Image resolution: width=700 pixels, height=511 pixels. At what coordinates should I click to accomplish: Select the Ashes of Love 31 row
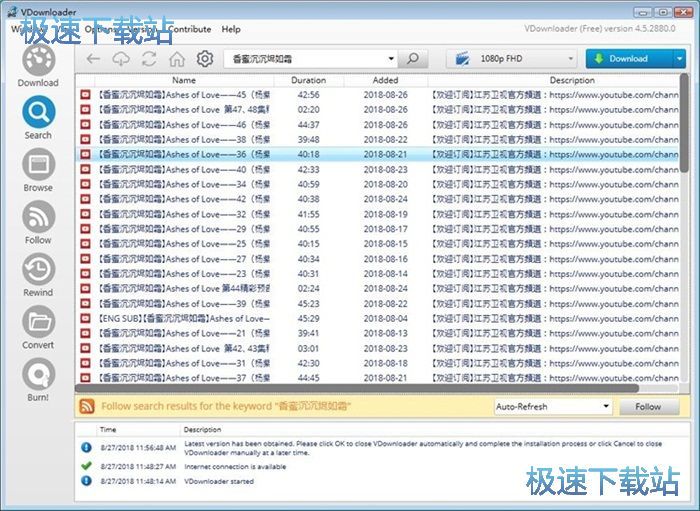[x=378, y=363]
